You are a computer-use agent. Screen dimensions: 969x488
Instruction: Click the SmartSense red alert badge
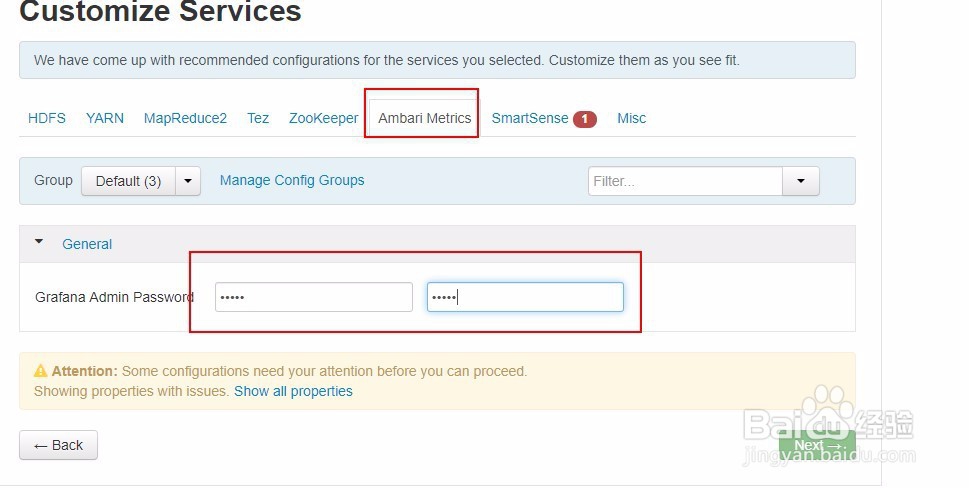tap(584, 119)
